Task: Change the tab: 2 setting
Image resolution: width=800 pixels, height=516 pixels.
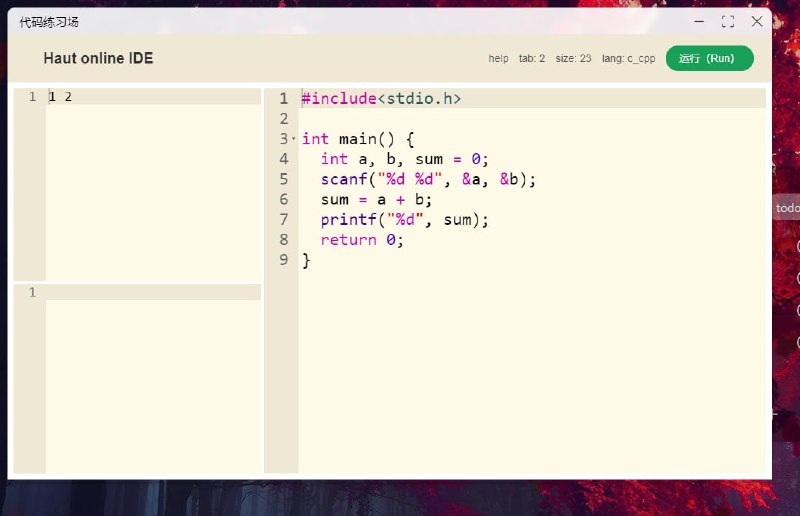Action: pyautogui.click(x=532, y=59)
